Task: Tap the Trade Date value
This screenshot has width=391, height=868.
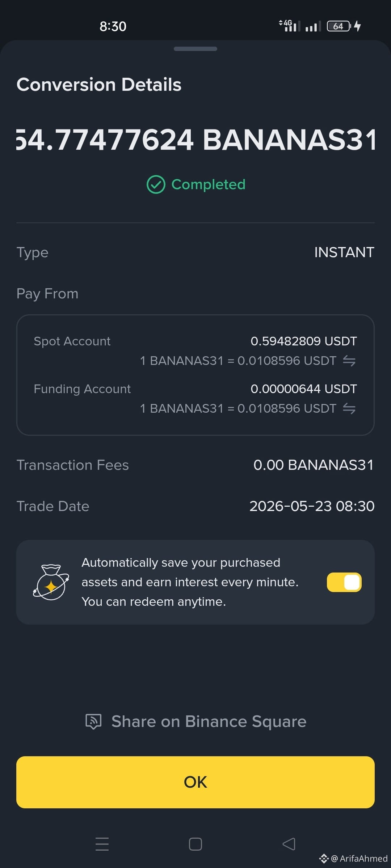Action: click(312, 506)
